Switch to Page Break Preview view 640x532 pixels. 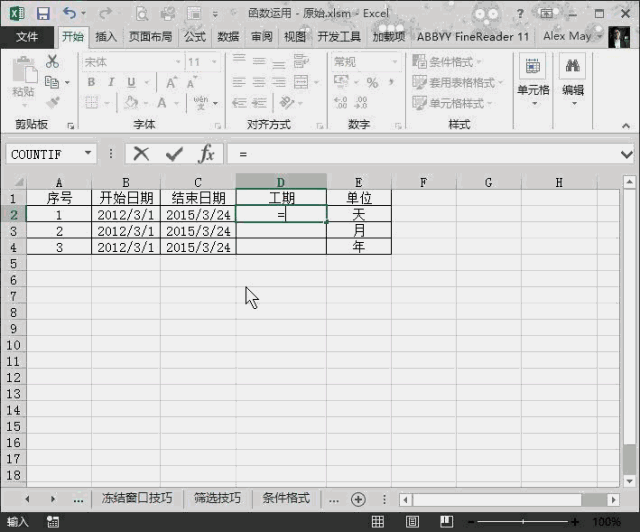[446, 521]
